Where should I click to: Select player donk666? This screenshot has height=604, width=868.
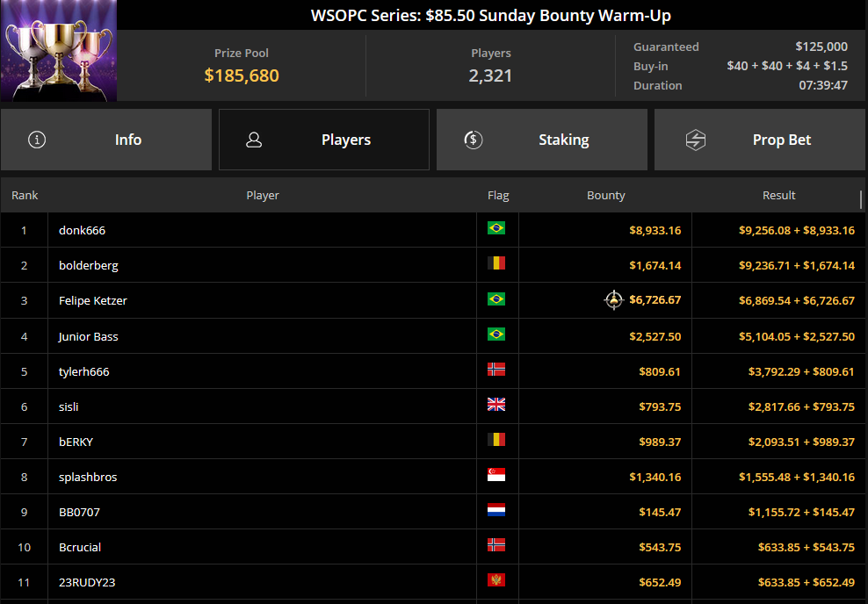coord(82,230)
